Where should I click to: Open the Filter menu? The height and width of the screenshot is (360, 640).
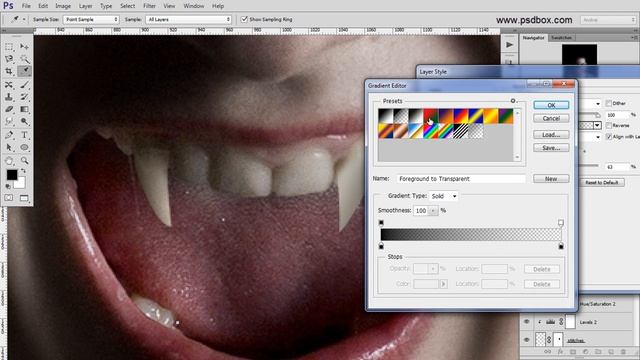(149, 6)
